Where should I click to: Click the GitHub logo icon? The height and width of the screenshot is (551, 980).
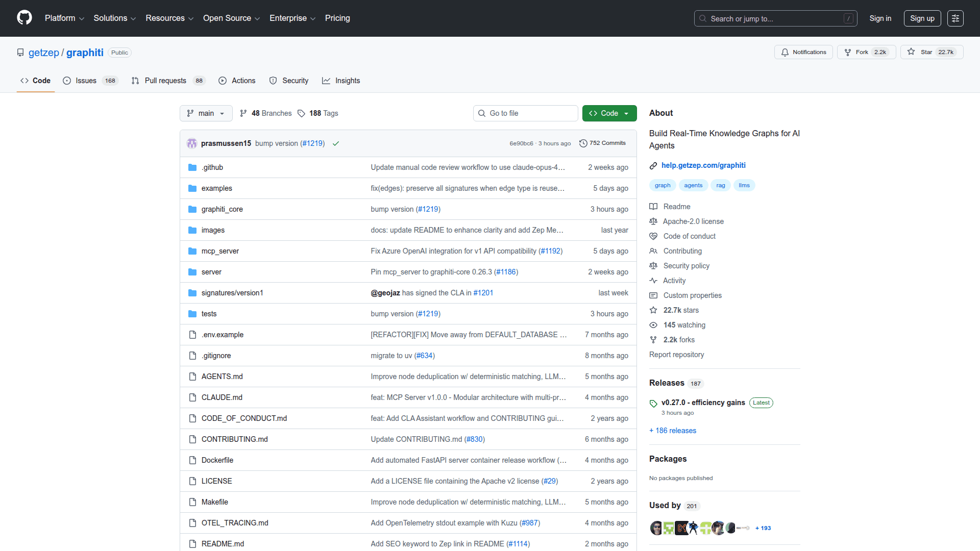click(x=24, y=18)
